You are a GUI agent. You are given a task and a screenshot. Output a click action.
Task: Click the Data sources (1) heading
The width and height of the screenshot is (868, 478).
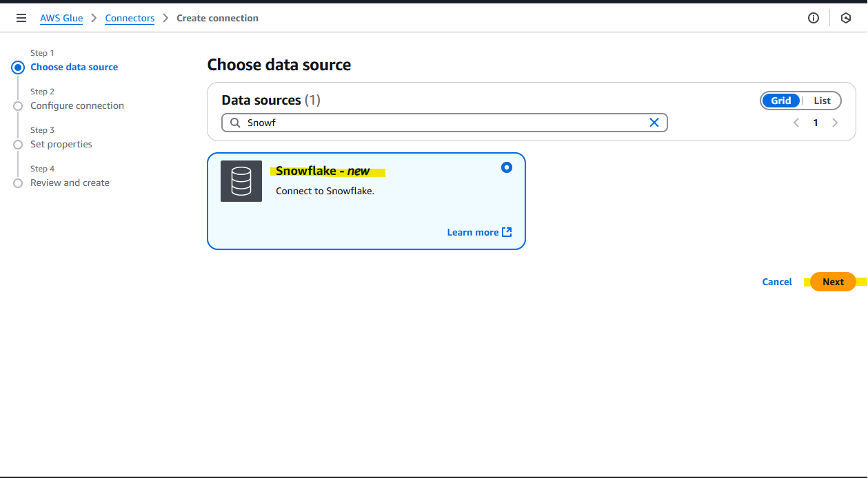[x=271, y=100]
